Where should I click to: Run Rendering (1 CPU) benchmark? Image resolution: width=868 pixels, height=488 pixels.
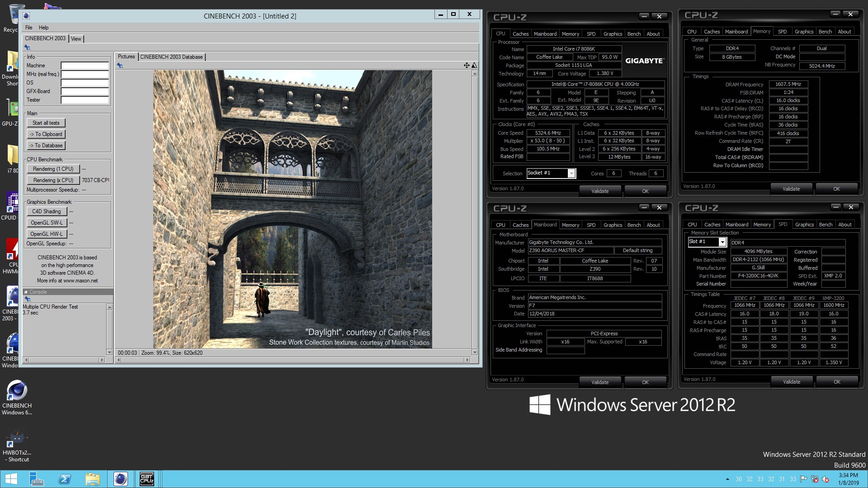53,169
